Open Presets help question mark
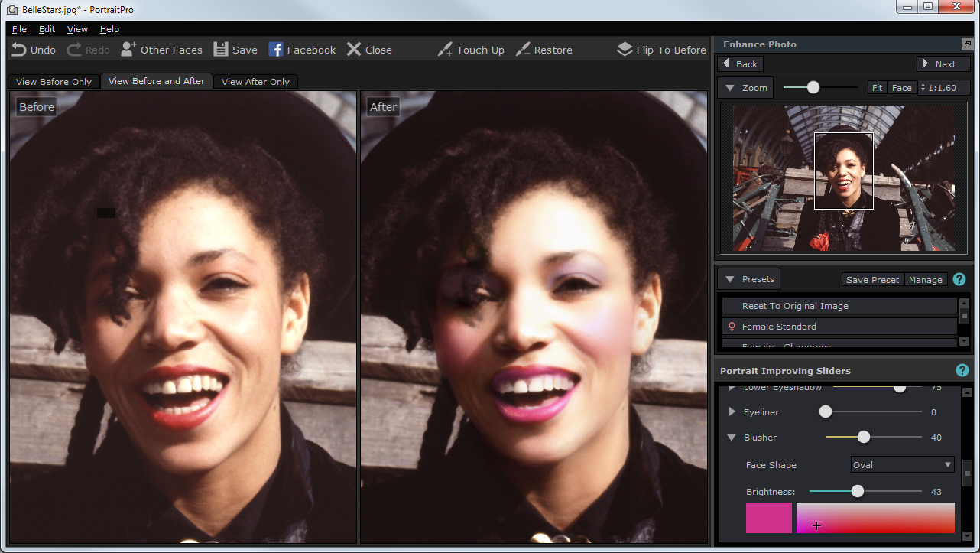980x553 pixels. 960,279
